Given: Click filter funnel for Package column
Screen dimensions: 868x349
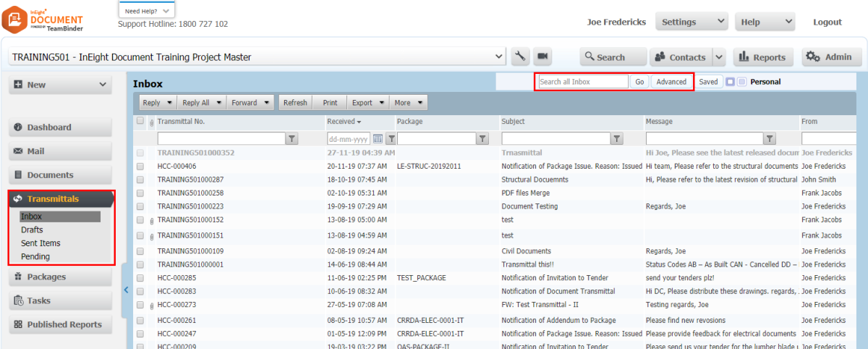Looking at the screenshot, I should pyautogui.click(x=483, y=138).
